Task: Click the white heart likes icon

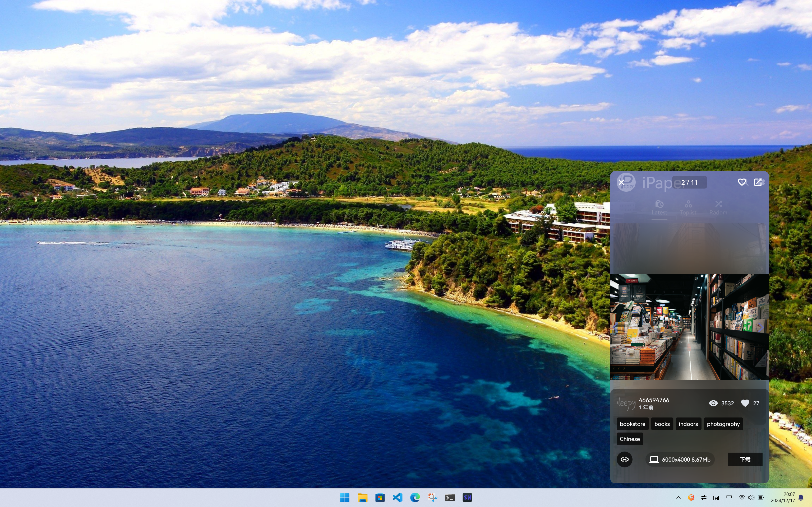Action: point(745,403)
